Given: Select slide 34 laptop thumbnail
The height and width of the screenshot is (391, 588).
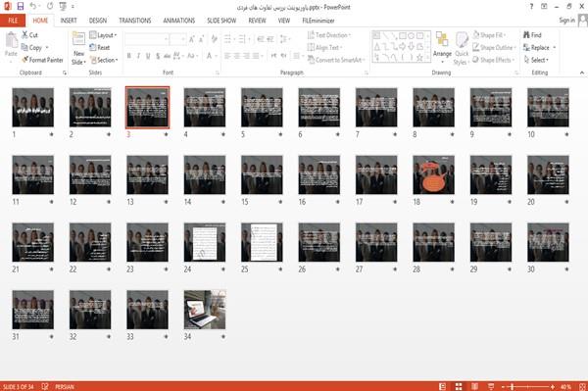Looking at the screenshot, I should (x=205, y=310).
